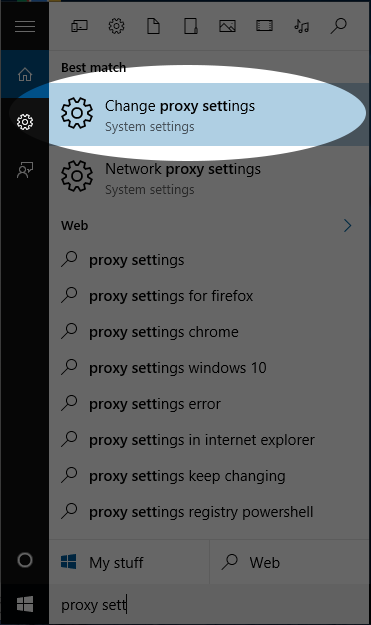Open Change proxy settings result
The height and width of the screenshot is (625, 371).
coord(209,115)
